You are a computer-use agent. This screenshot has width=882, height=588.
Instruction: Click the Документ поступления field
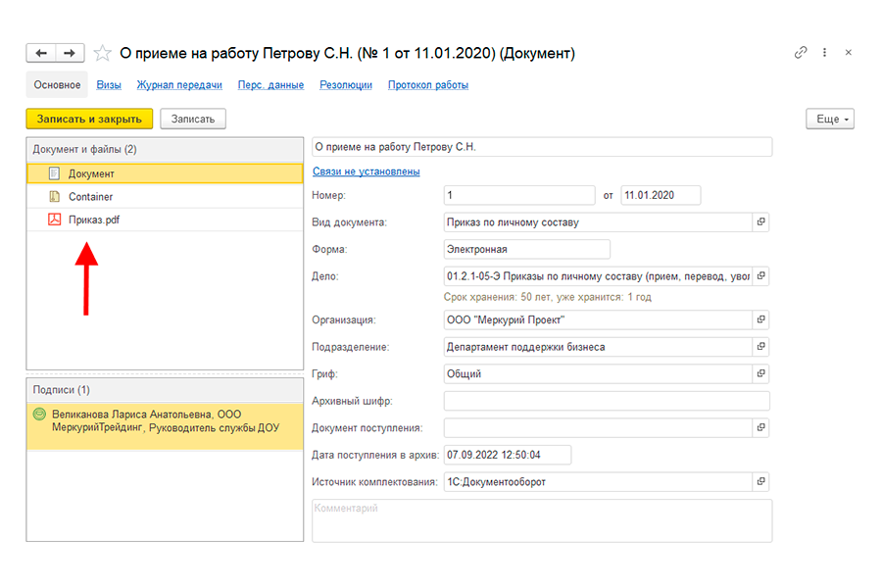(598, 427)
